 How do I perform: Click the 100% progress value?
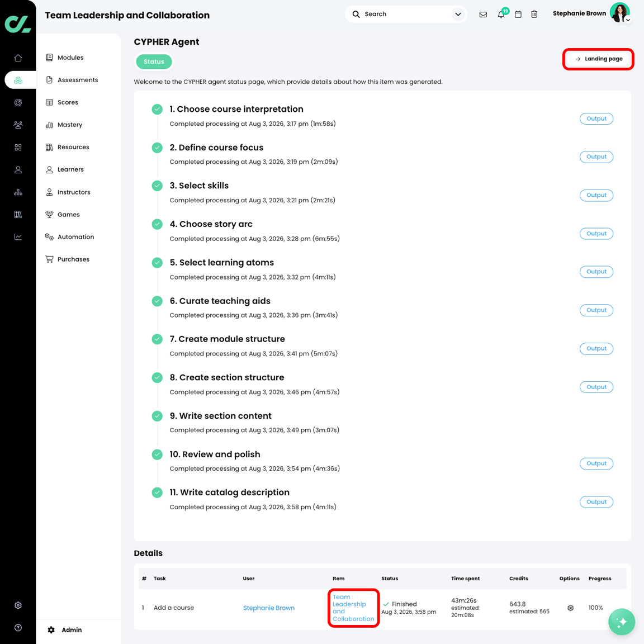pos(595,608)
